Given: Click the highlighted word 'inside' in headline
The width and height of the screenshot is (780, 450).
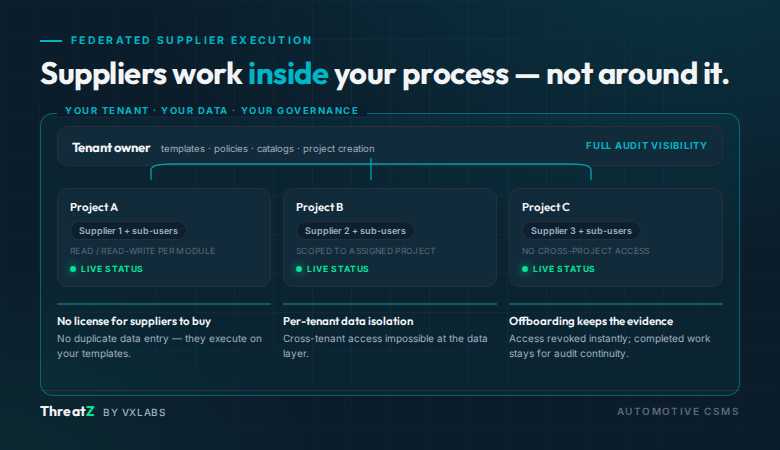Looking at the screenshot, I should pyautogui.click(x=288, y=74).
